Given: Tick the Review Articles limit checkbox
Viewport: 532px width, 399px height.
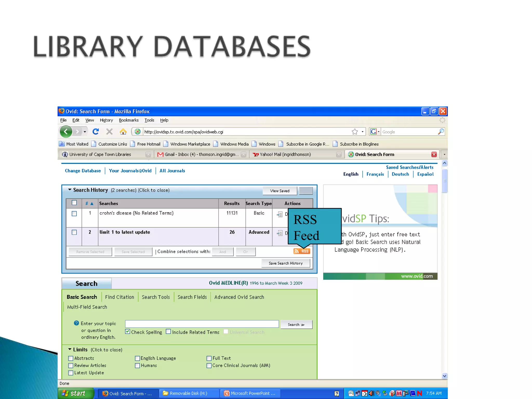Looking at the screenshot, I should point(71,365).
